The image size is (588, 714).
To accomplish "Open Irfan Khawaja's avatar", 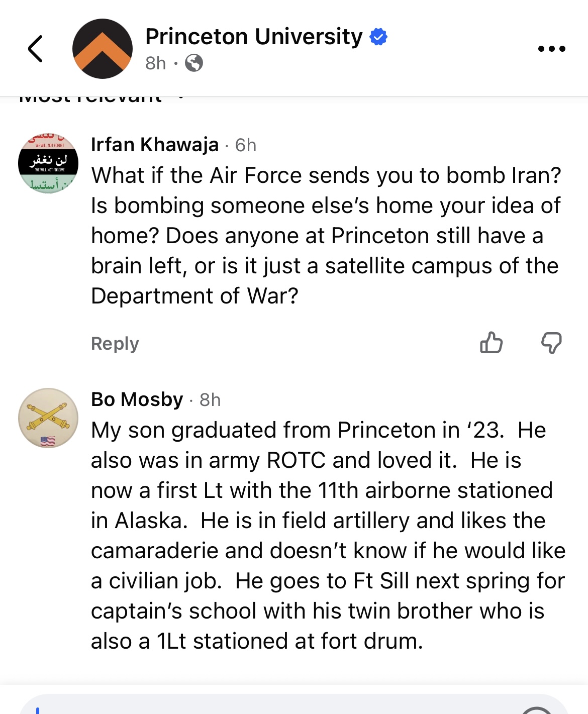I will 48,163.
